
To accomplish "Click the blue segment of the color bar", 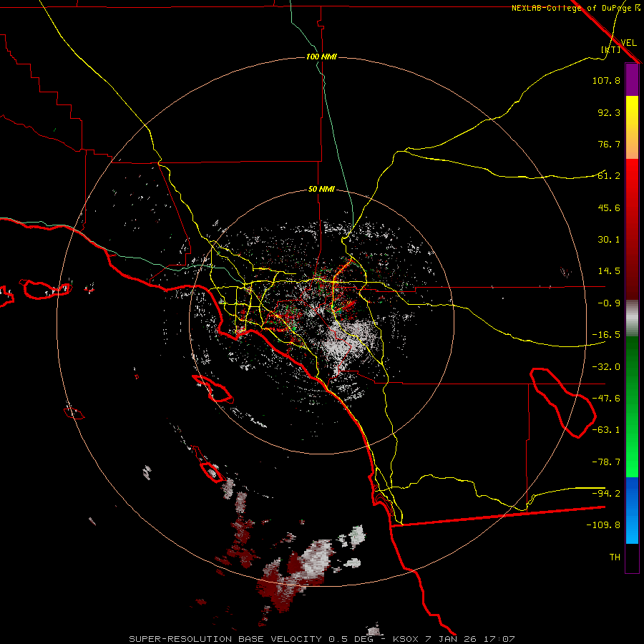I will point(632,510).
